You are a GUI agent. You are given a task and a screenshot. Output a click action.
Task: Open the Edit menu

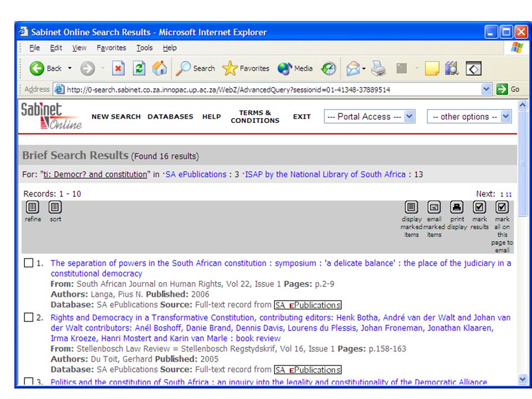tap(56, 48)
